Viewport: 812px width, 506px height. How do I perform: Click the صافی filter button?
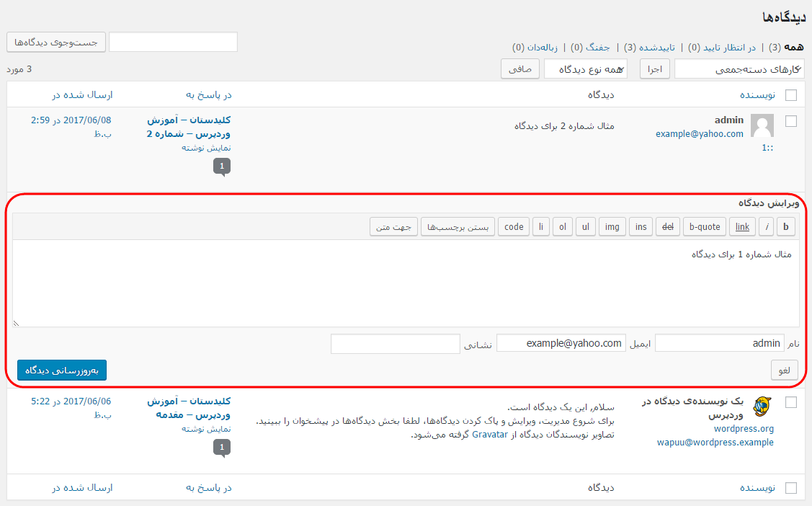tap(520, 69)
